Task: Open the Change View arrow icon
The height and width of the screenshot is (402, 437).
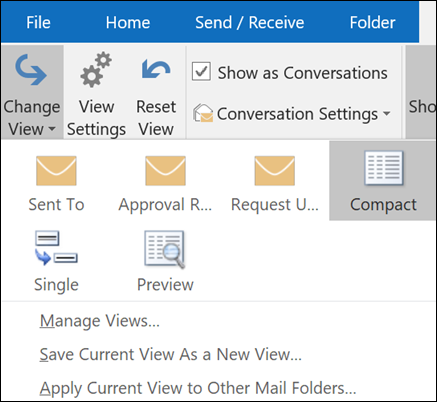Action: (31, 70)
